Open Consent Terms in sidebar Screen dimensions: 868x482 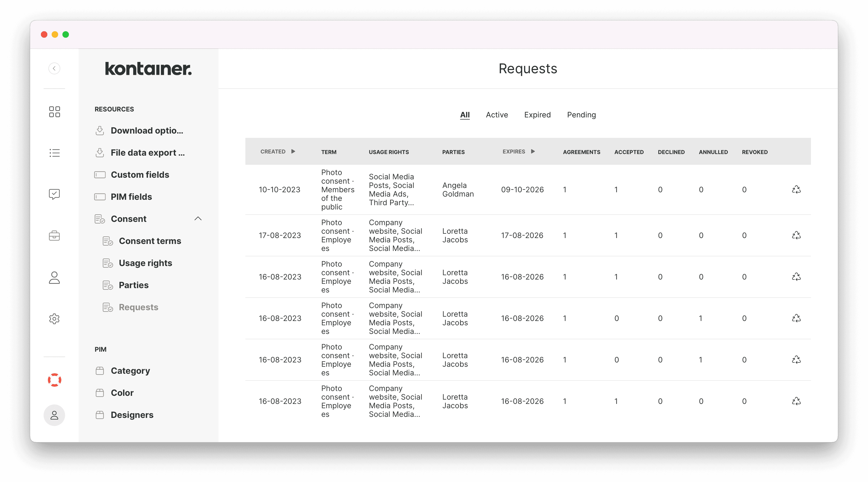click(x=150, y=240)
